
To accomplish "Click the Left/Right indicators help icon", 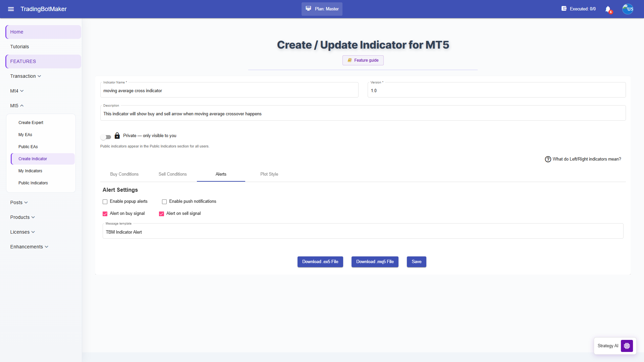I will [548, 159].
